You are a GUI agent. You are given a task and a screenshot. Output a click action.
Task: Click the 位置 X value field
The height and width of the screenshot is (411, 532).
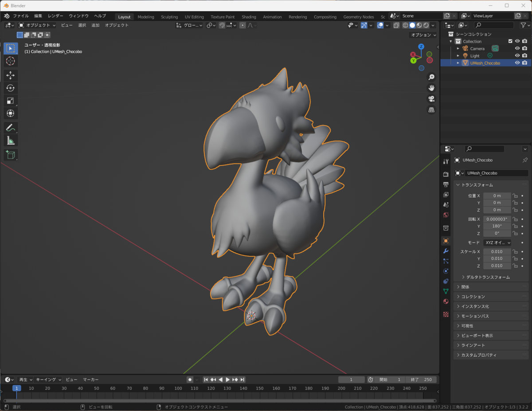pos(497,196)
